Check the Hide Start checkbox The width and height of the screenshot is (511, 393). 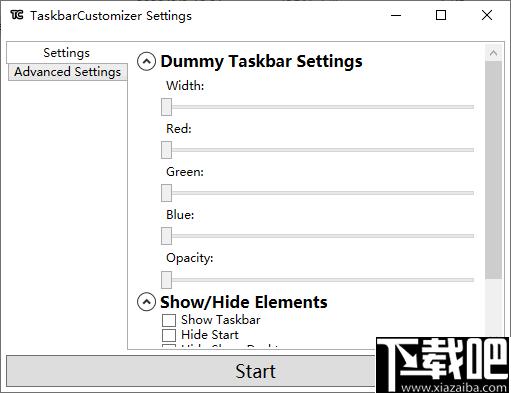[169, 335]
